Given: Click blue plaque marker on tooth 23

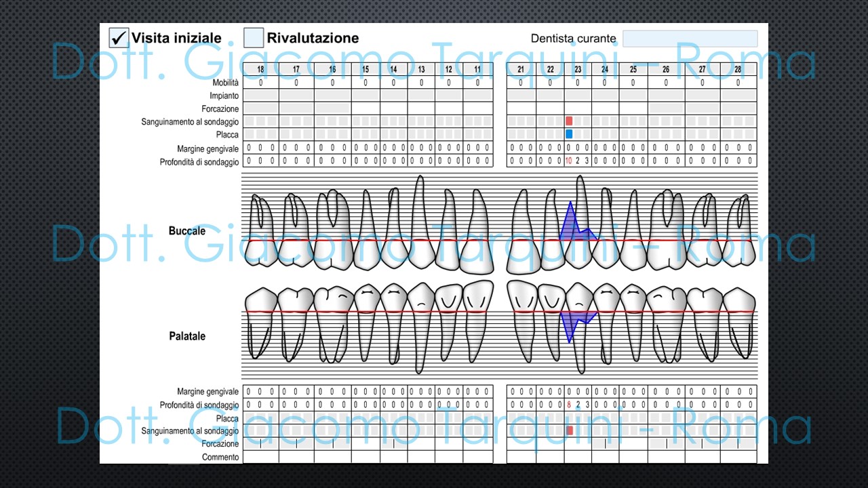Looking at the screenshot, I should [x=569, y=134].
